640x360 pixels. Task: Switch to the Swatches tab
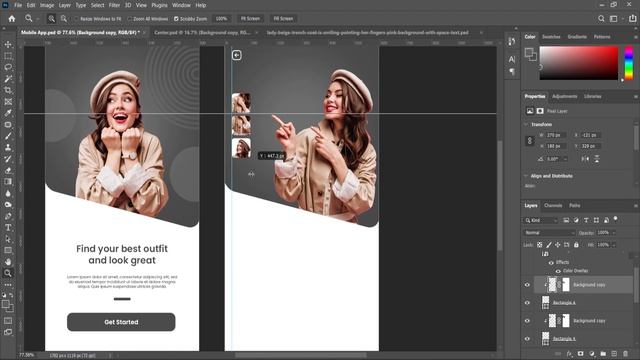coord(551,37)
